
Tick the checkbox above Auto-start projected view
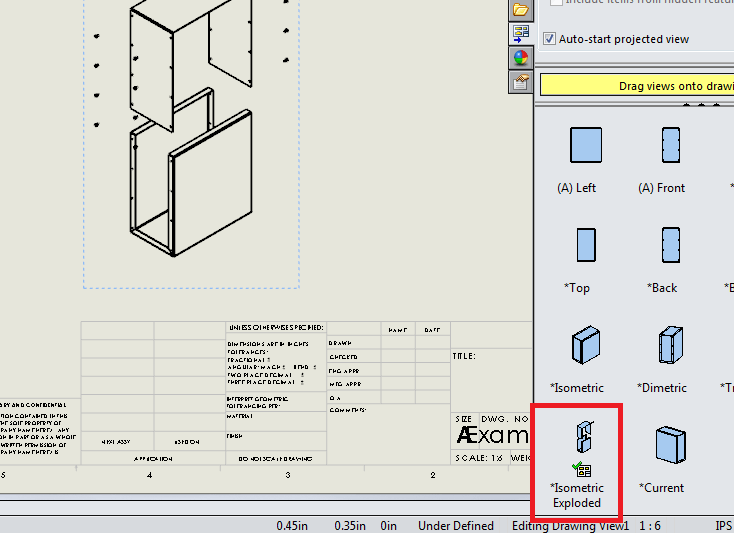(x=556, y=2)
